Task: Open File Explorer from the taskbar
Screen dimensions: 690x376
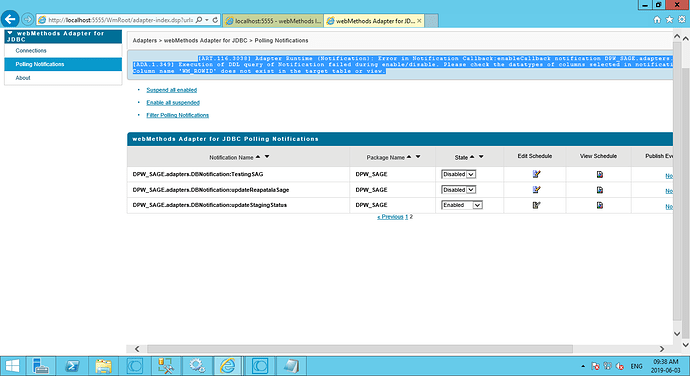Action: (x=103, y=366)
